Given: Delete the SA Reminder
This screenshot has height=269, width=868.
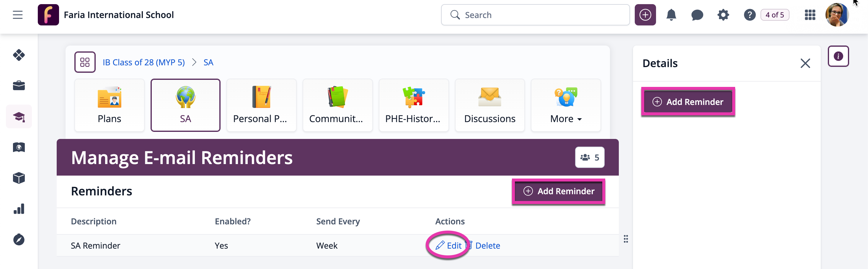Looking at the screenshot, I should pyautogui.click(x=483, y=246).
